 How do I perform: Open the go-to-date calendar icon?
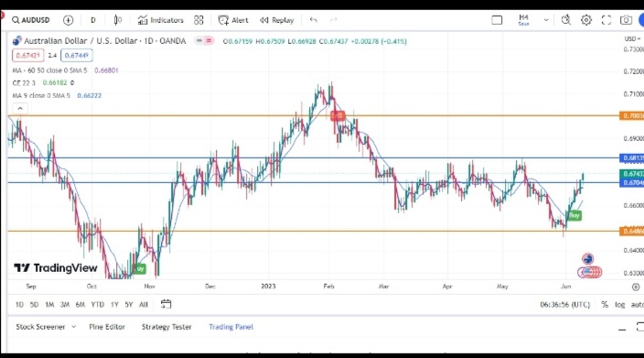[x=166, y=304]
